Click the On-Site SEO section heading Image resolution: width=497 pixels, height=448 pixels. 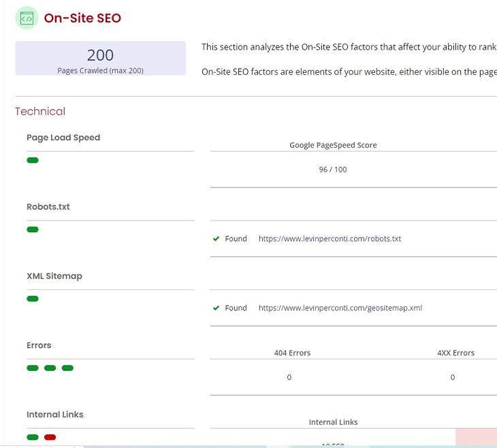[82, 18]
